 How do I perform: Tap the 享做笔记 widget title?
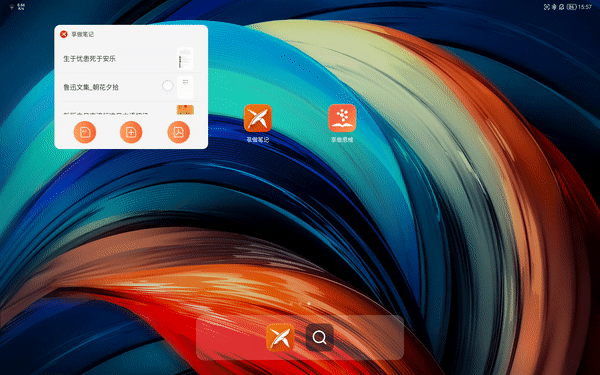coord(83,34)
